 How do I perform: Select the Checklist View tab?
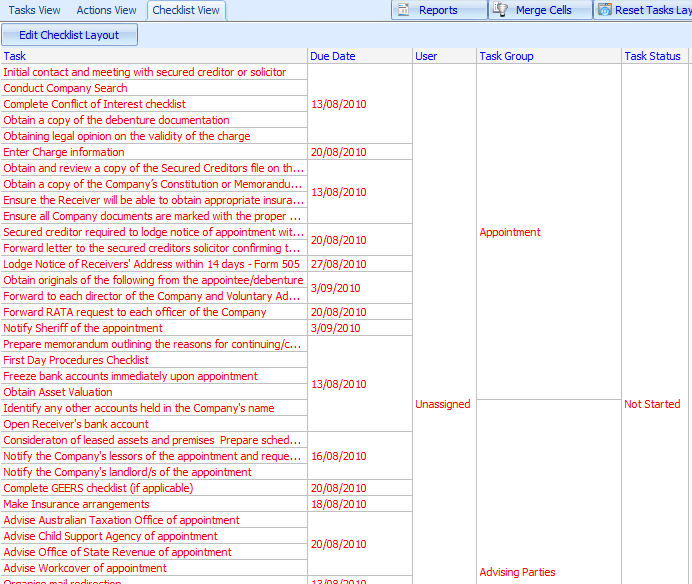point(187,10)
